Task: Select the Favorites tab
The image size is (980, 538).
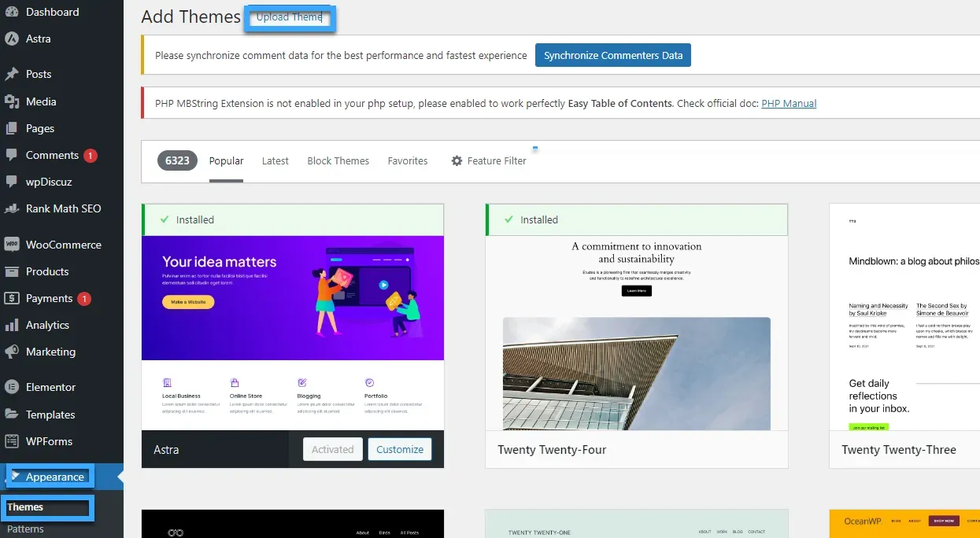Action: (x=408, y=160)
